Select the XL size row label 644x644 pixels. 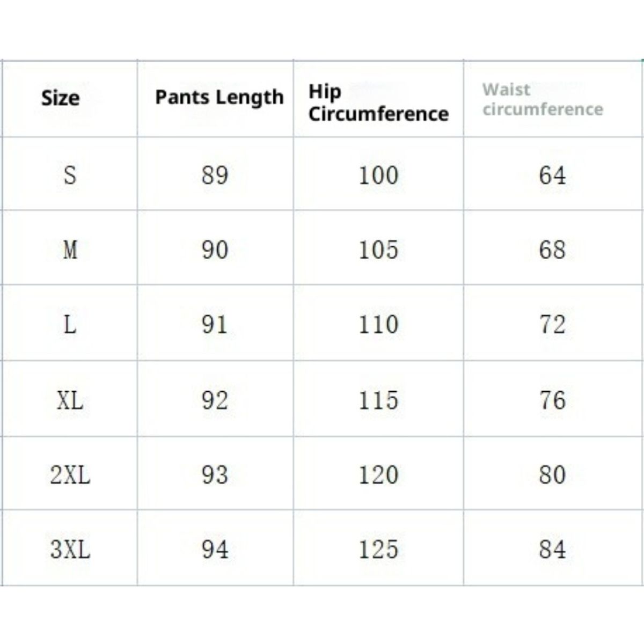pyautogui.click(x=70, y=400)
